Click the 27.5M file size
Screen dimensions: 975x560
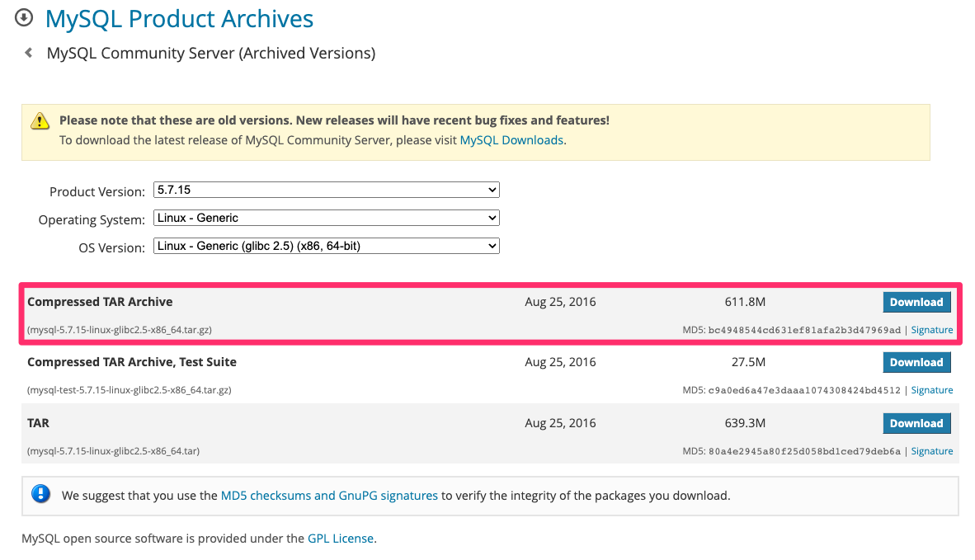[x=749, y=362]
